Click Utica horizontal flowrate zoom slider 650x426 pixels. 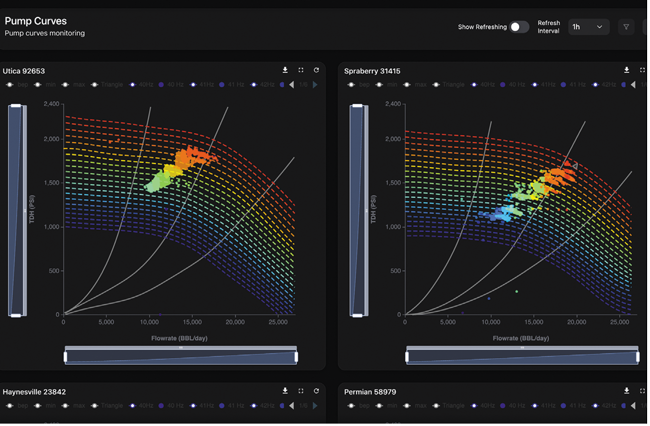pyautogui.click(x=181, y=356)
